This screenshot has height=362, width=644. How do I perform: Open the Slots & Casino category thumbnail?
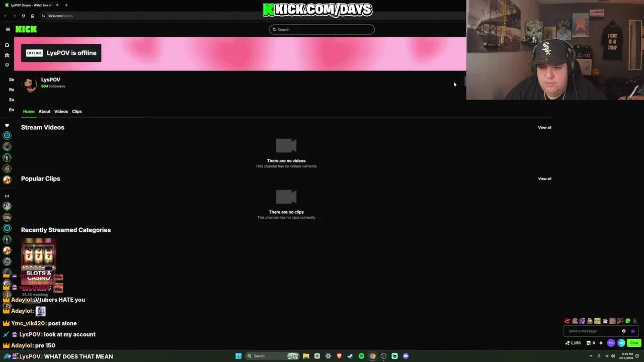tap(39, 260)
